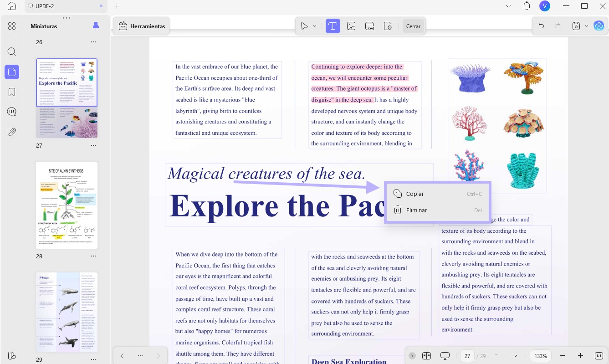609x364 pixels.
Task: Toggle the thumbnails panel icon in sidebar
Action: (12, 72)
